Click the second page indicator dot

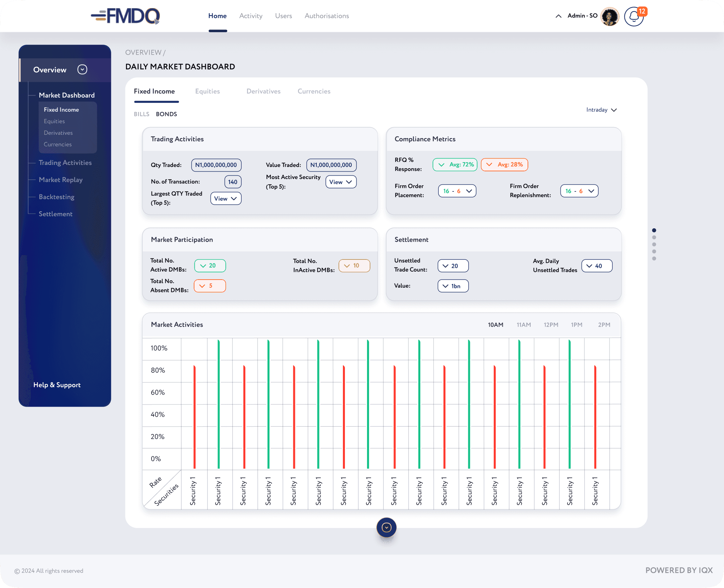[x=654, y=237]
